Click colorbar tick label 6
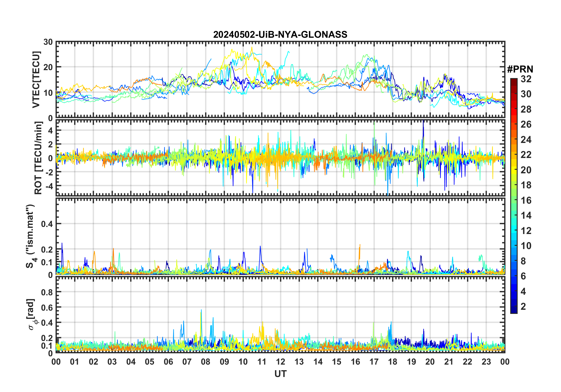The image size is (561, 392). point(523,276)
